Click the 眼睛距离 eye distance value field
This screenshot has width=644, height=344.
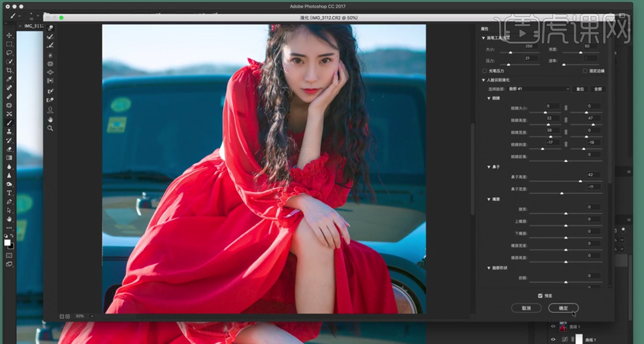(593, 155)
